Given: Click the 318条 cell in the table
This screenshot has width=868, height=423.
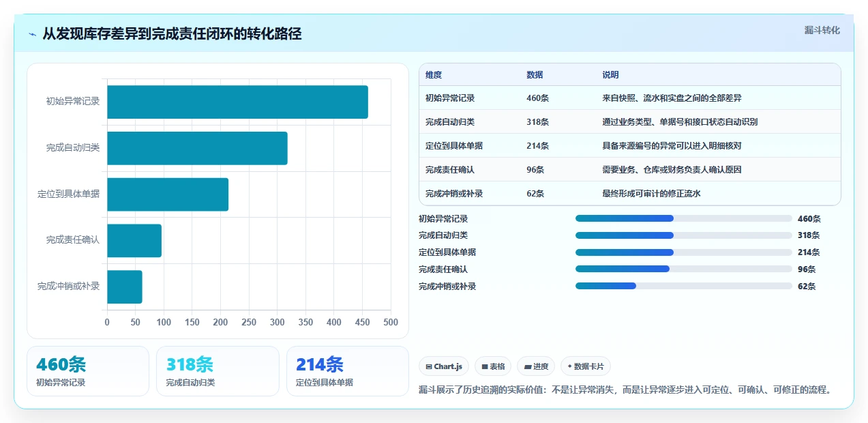Looking at the screenshot, I should (x=537, y=122).
